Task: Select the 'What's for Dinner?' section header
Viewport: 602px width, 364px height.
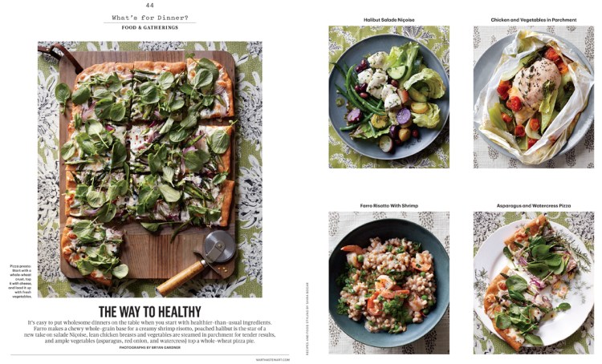Action: point(150,18)
